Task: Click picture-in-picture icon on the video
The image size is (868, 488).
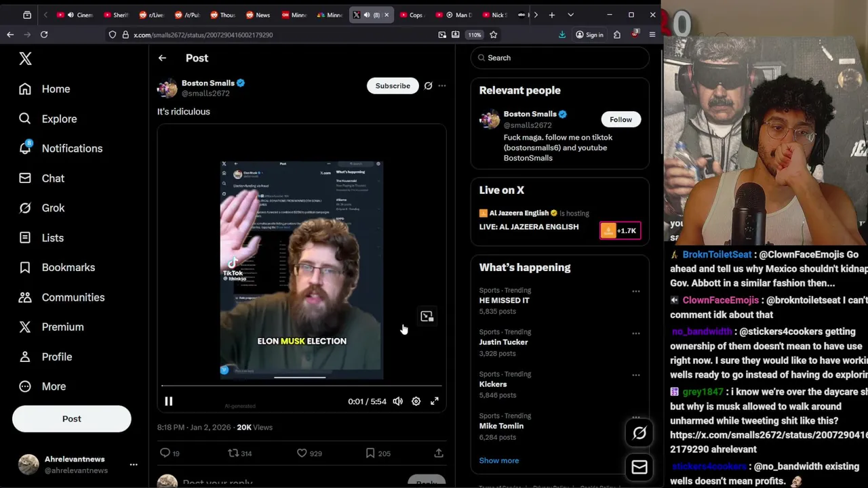Action: click(x=427, y=317)
